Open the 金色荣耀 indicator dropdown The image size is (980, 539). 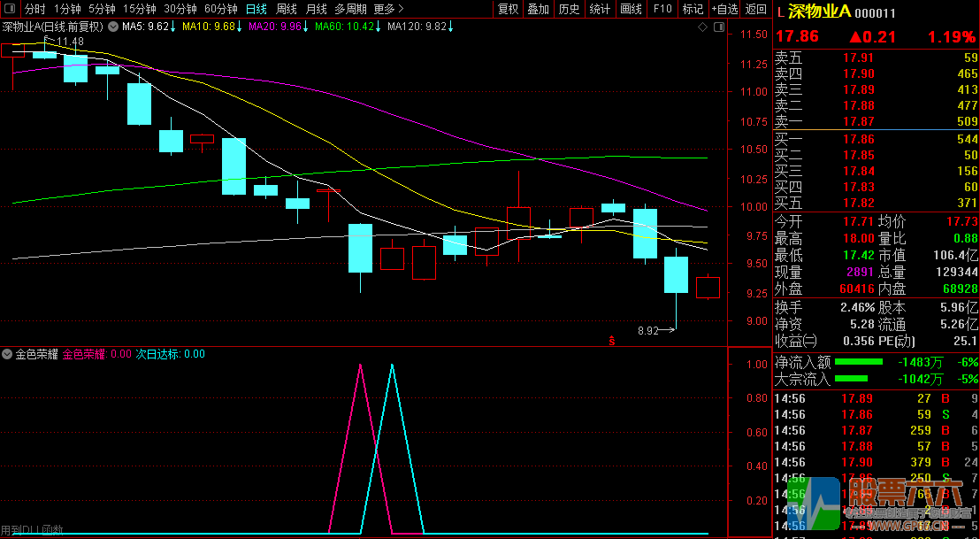tap(8, 354)
